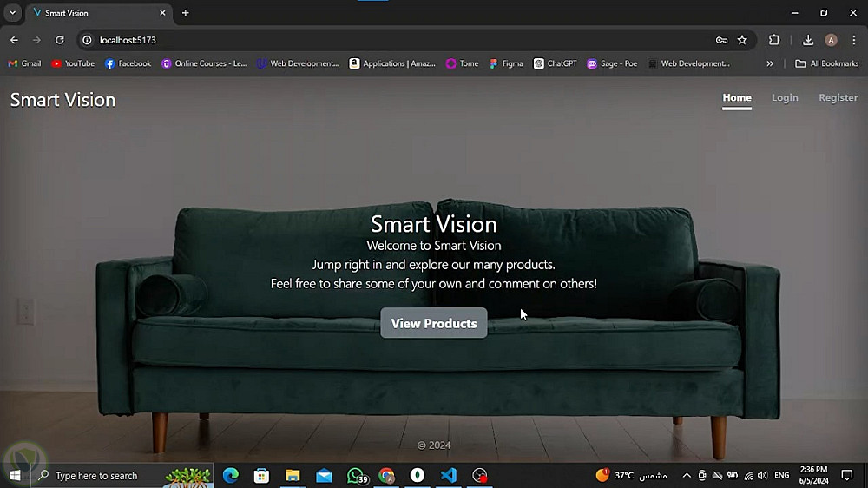Open the Mail app from taskbar
The height and width of the screenshot is (488, 868).
(x=324, y=475)
